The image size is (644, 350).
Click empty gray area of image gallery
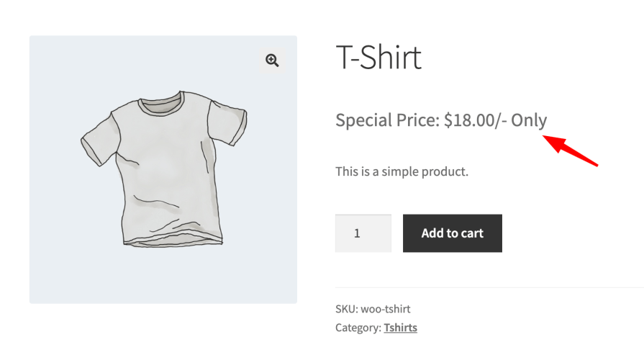[x=65, y=274]
